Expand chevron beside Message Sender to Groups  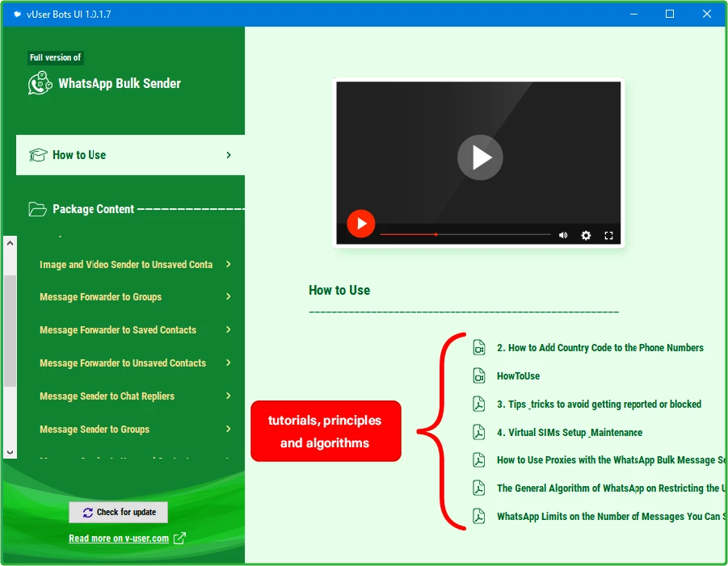[229, 429]
